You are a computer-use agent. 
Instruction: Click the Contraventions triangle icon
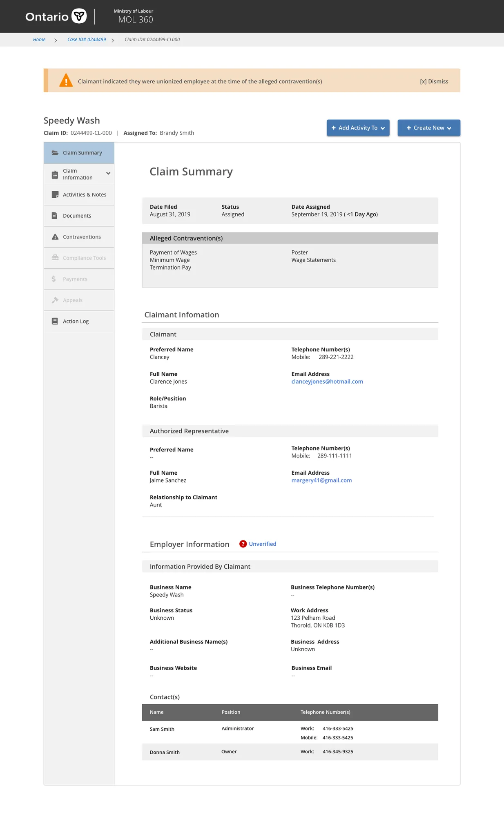point(55,237)
